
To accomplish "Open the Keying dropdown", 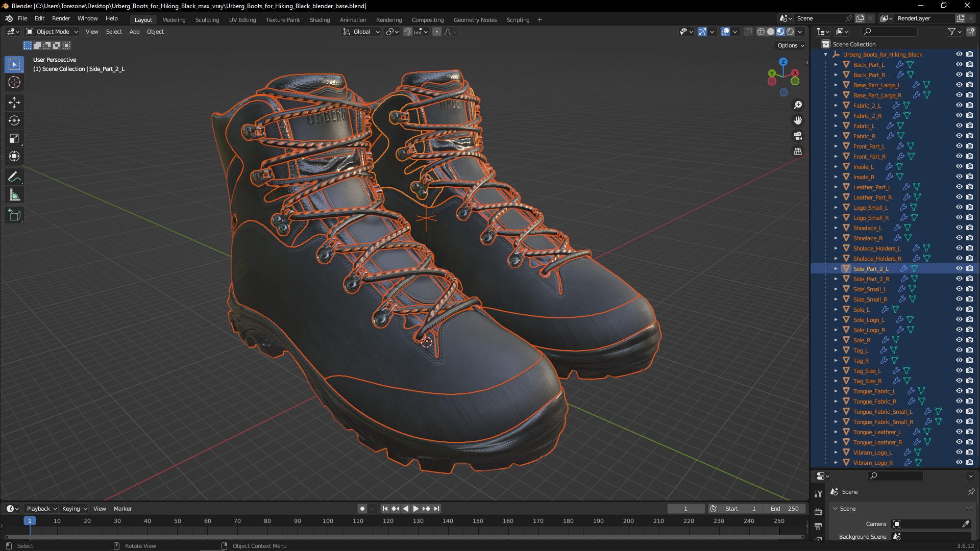I will coord(74,509).
